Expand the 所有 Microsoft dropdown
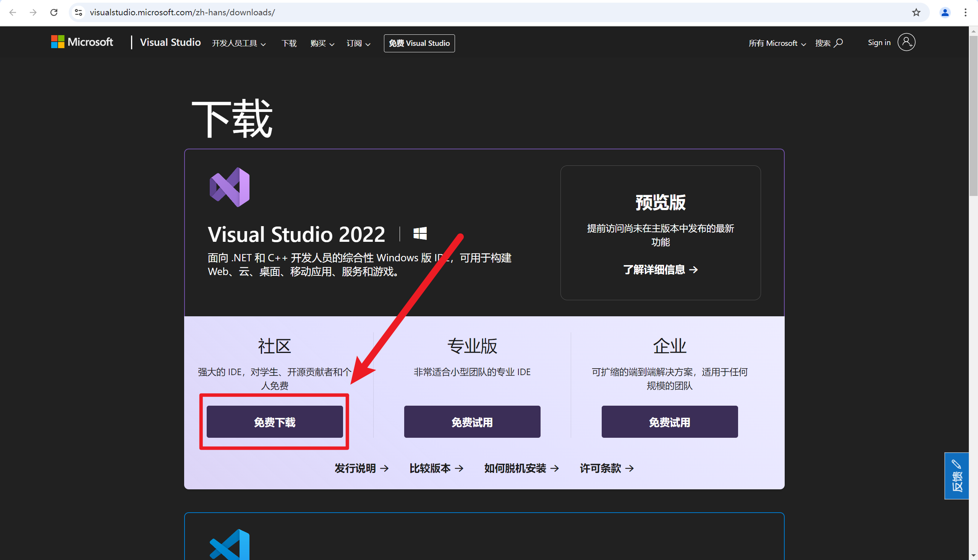This screenshot has width=978, height=560. 777,43
